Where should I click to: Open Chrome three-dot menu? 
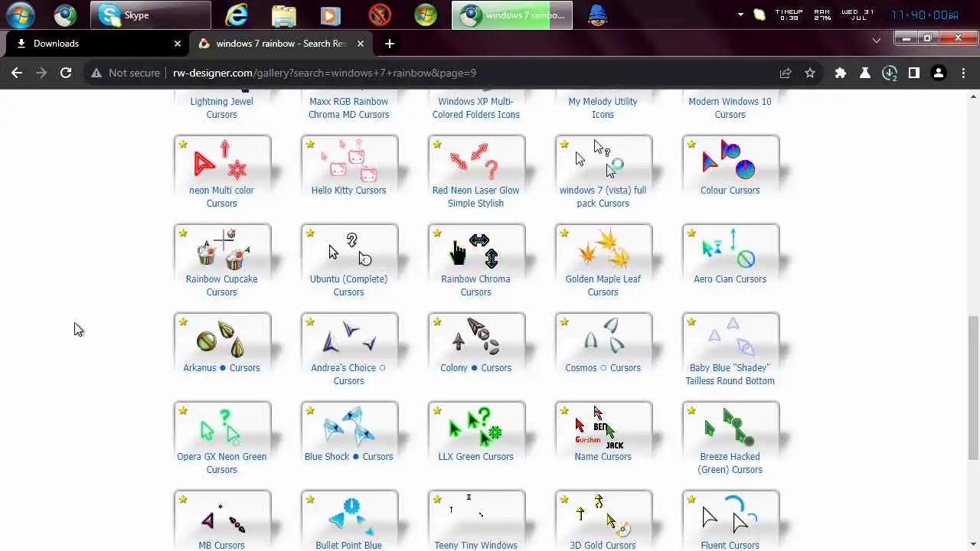[962, 73]
